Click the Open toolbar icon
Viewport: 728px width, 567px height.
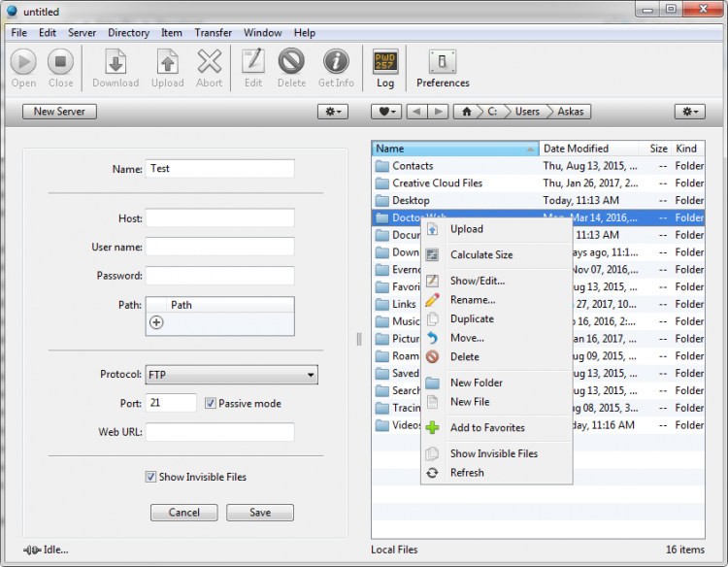point(23,62)
